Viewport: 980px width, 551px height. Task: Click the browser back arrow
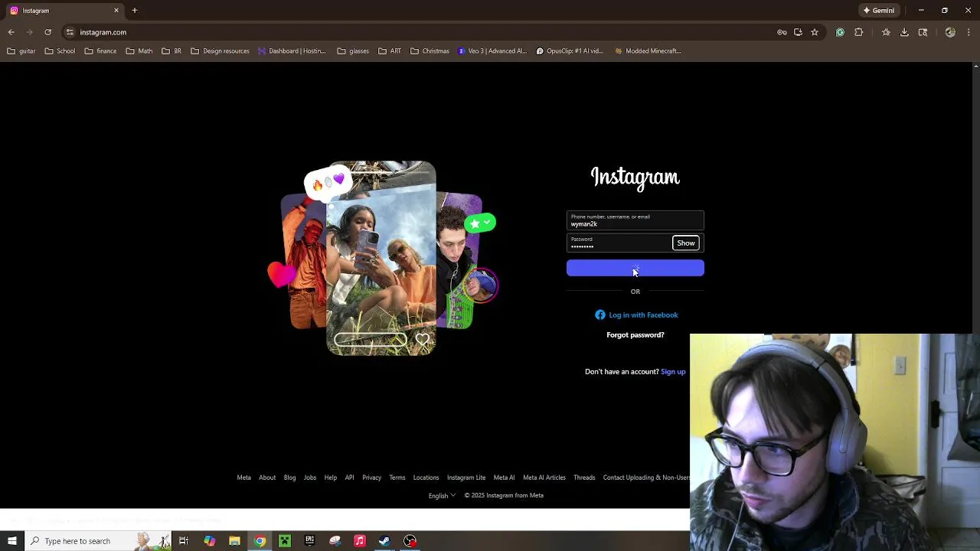11,32
